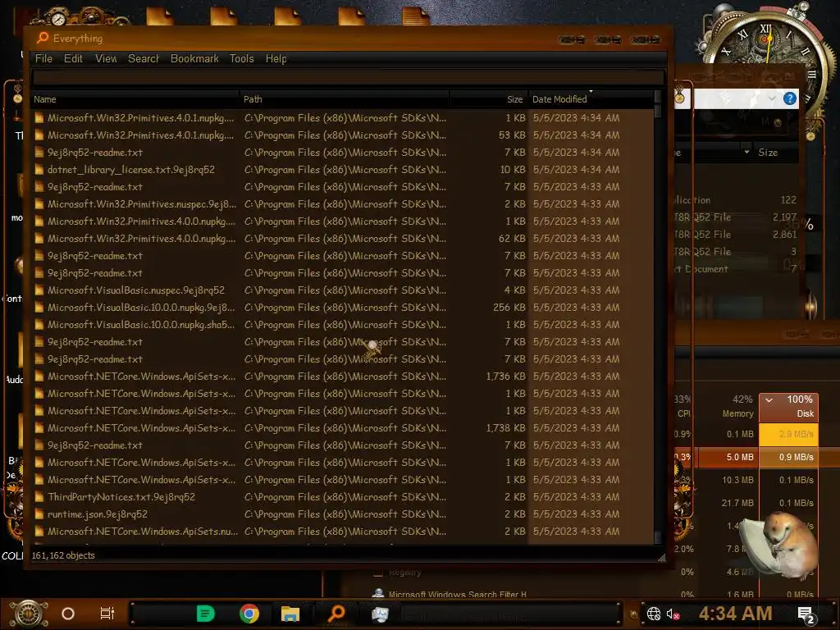Click the 2.9 MB/s disk usage cell
840x630 pixels.
pos(788,435)
